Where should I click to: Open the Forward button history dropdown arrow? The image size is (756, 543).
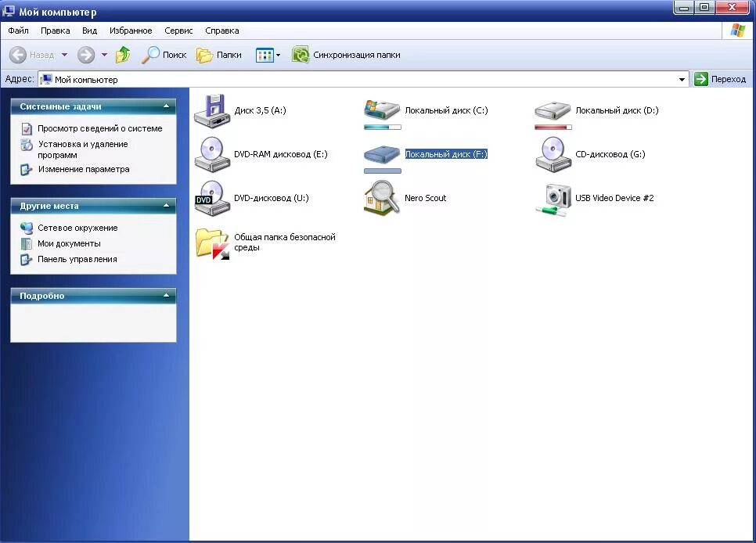[104, 55]
